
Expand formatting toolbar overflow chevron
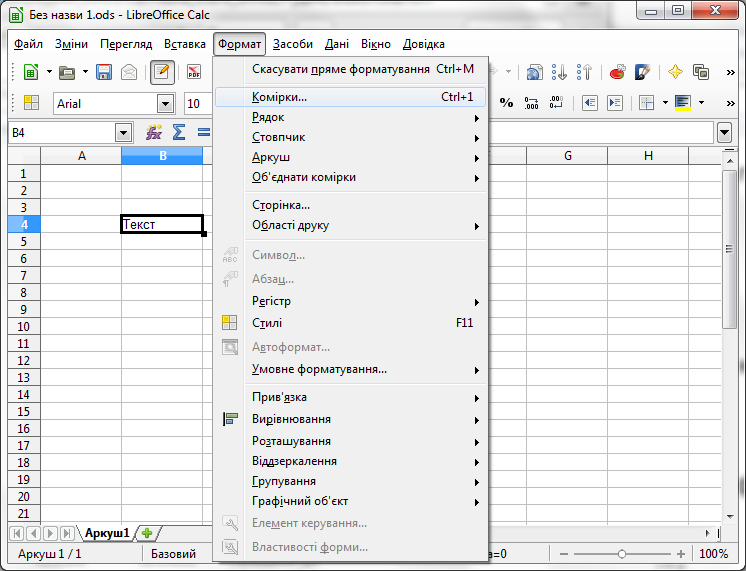coord(730,103)
